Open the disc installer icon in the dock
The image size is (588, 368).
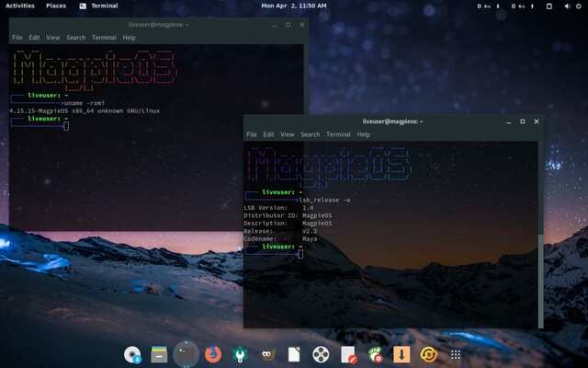132,354
